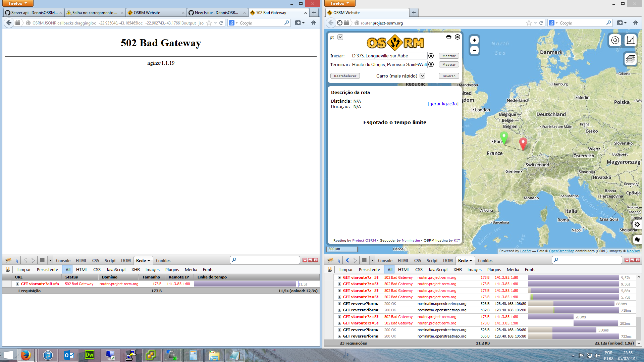
Task: Click the home icon in left Firefox
Action: coord(314,23)
